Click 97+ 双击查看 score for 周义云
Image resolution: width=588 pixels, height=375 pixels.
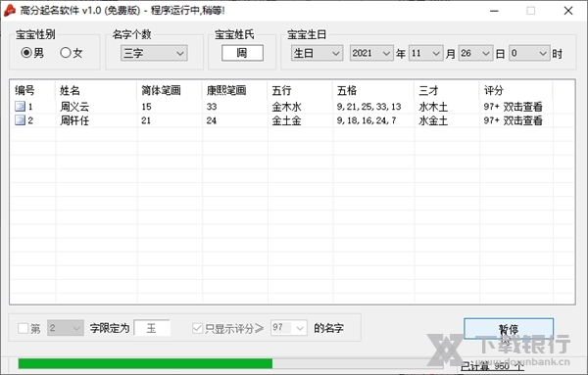click(513, 107)
